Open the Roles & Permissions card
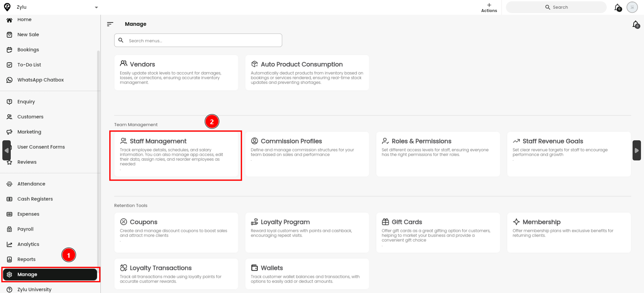Image resolution: width=644 pixels, height=293 pixels. coord(438,154)
